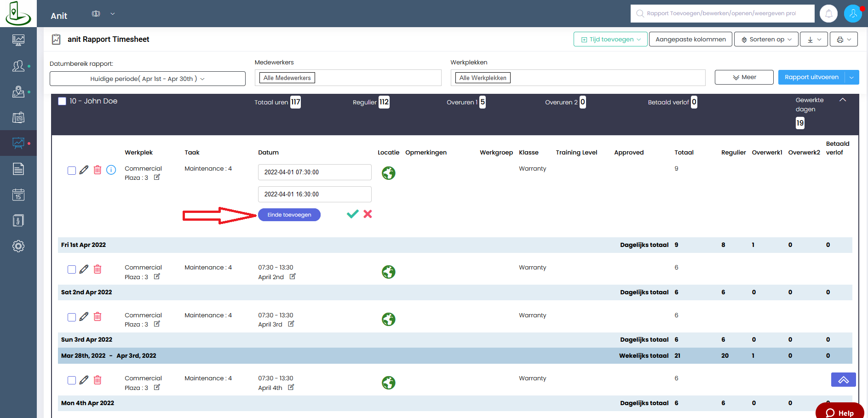The height and width of the screenshot is (418, 868).
Task: Click the Opmerkingen column header
Action: click(x=426, y=153)
